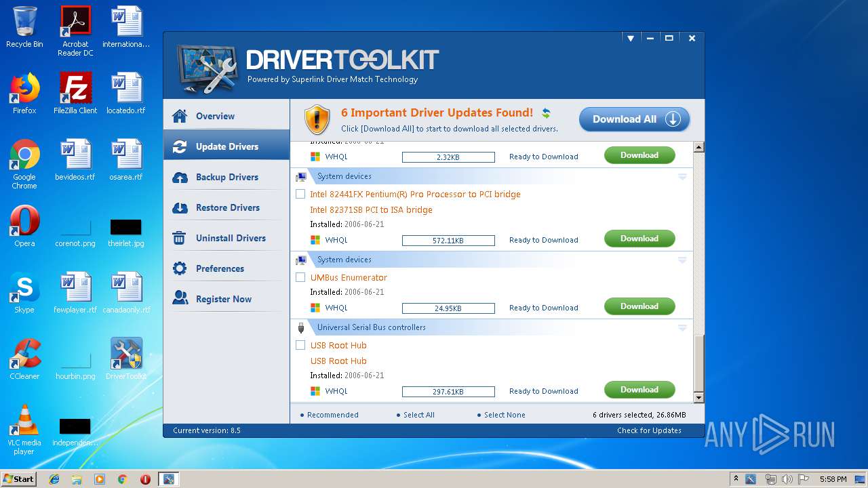
Task: Select the VLC media player desktop icon
Action: point(24,429)
